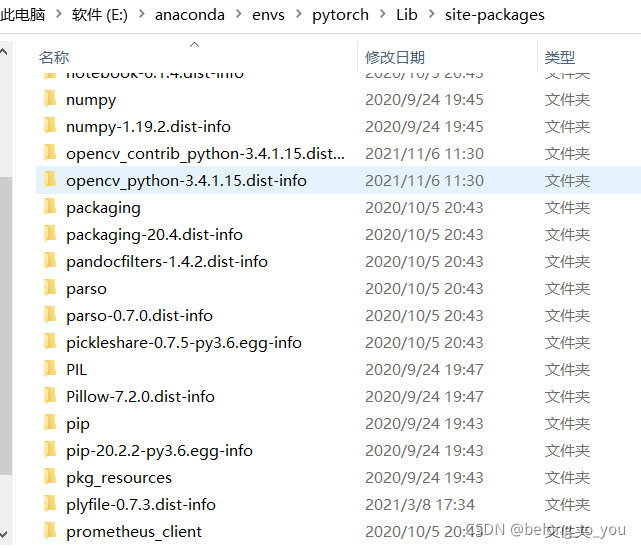Click the pickleshare-0.7.5 egg-info folder icon
Screen dimensions: 641x548
(x=50, y=342)
